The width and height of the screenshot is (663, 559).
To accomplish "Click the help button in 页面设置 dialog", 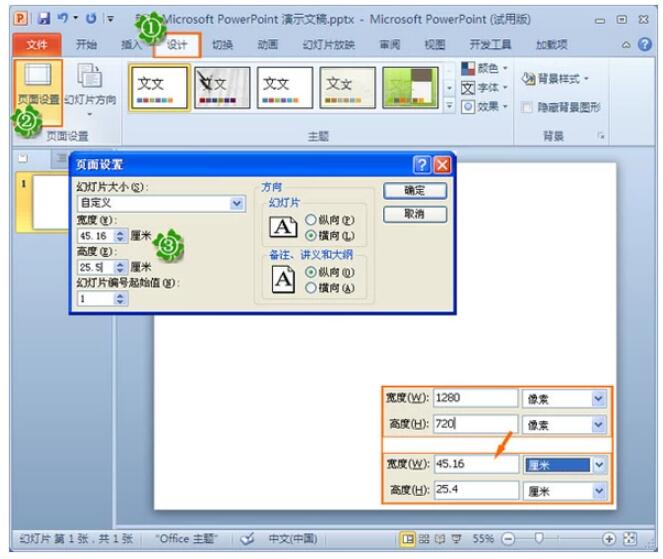I will coord(422,165).
